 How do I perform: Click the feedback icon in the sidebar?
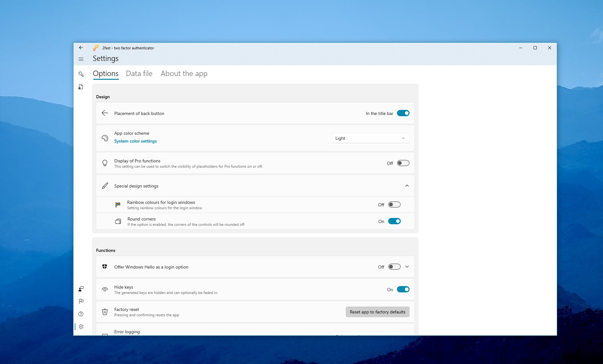click(x=81, y=289)
